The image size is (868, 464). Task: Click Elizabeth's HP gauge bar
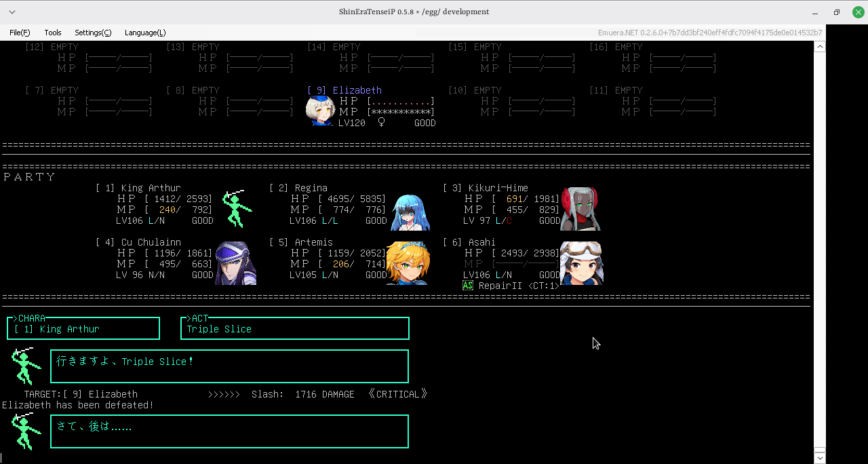pos(401,101)
